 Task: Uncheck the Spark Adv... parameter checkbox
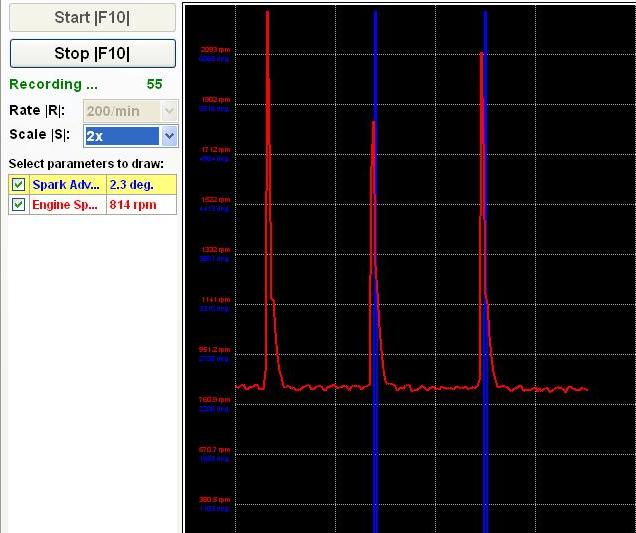pyautogui.click(x=18, y=185)
